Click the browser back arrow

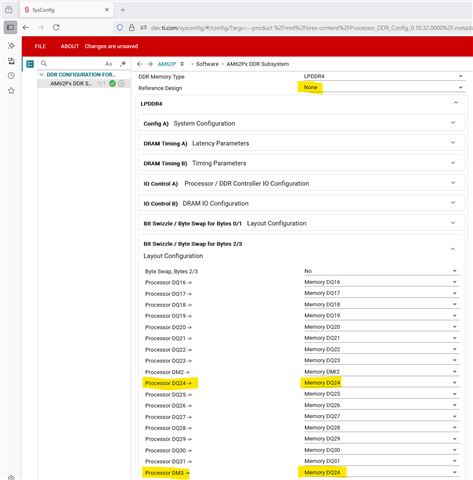[26, 28]
